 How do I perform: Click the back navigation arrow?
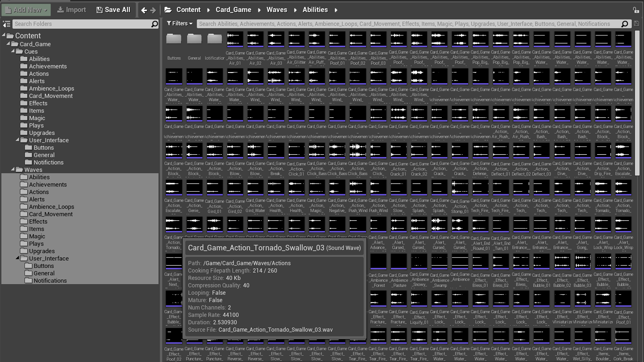click(x=144, y=10)
